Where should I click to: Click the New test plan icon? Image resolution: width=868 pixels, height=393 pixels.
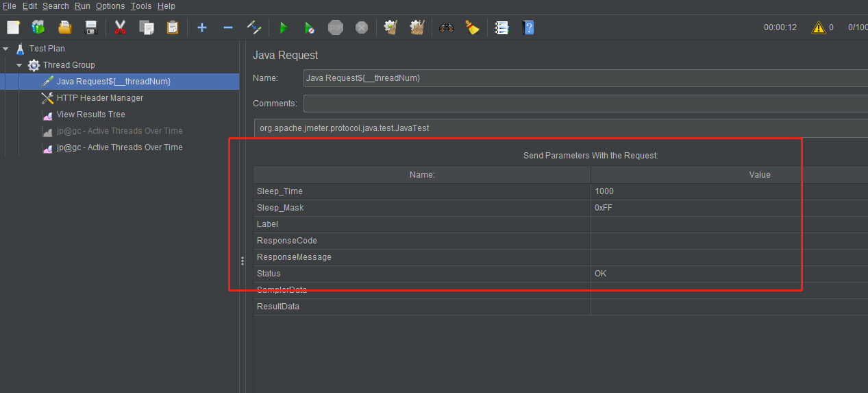(14, 27)
